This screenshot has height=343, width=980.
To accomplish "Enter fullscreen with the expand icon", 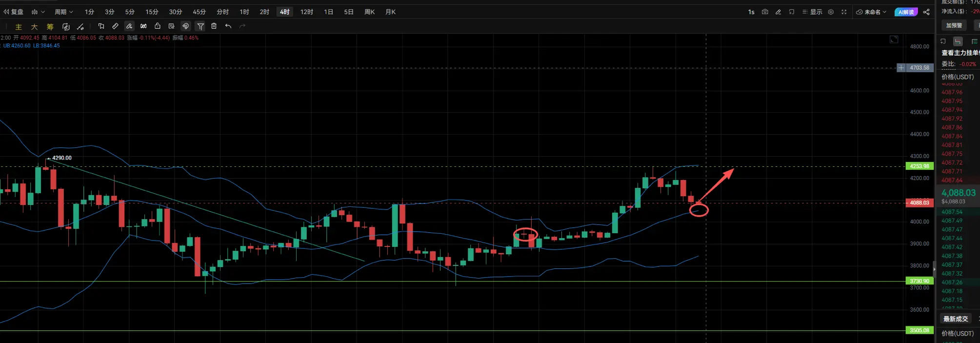I will tap(844, 12).
